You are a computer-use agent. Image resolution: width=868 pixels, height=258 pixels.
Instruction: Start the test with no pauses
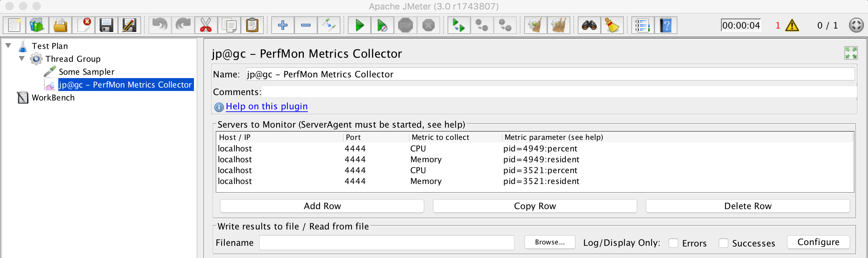tap(382, 25)
